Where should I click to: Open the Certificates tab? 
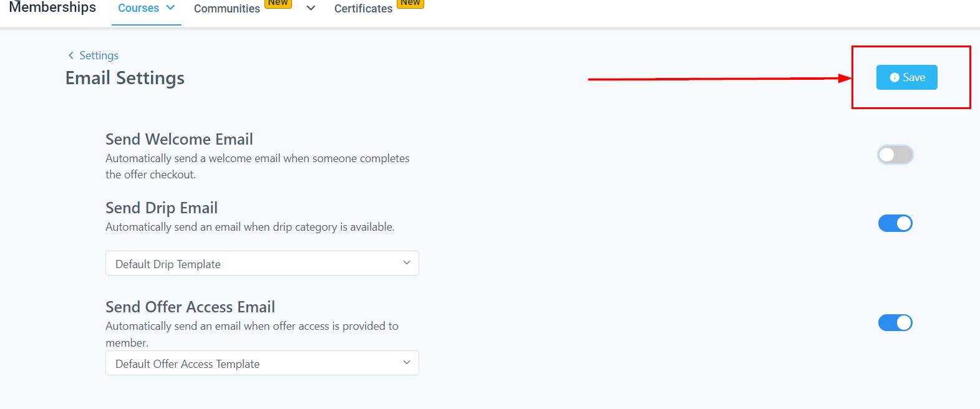tap(363, 9)
